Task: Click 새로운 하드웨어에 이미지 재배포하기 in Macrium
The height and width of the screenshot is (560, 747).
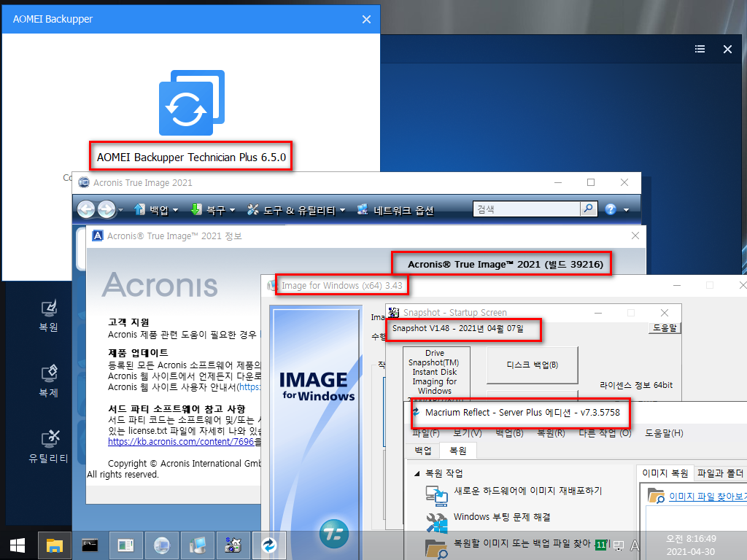Action: [528, 491]
